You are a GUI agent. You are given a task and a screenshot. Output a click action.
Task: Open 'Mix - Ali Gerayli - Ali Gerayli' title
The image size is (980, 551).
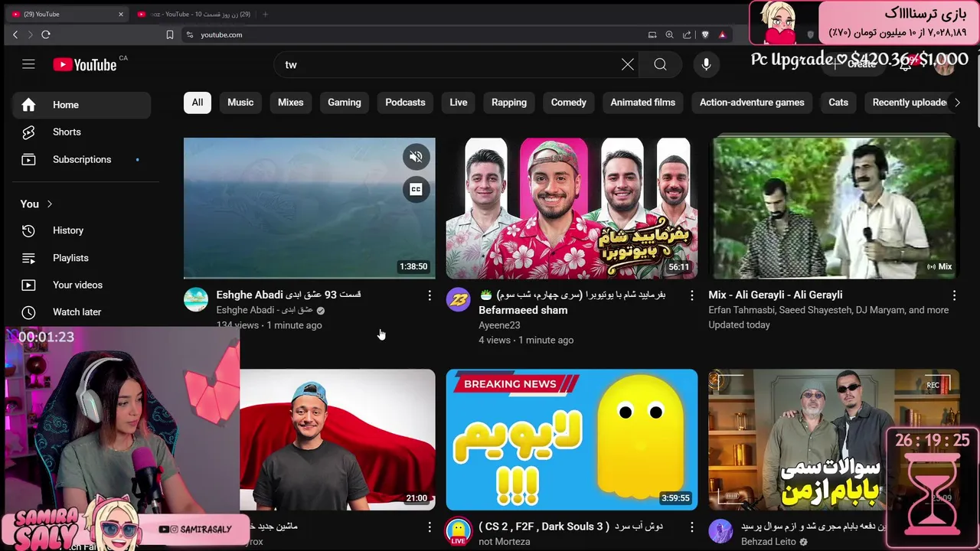click(x=776, y=295)
